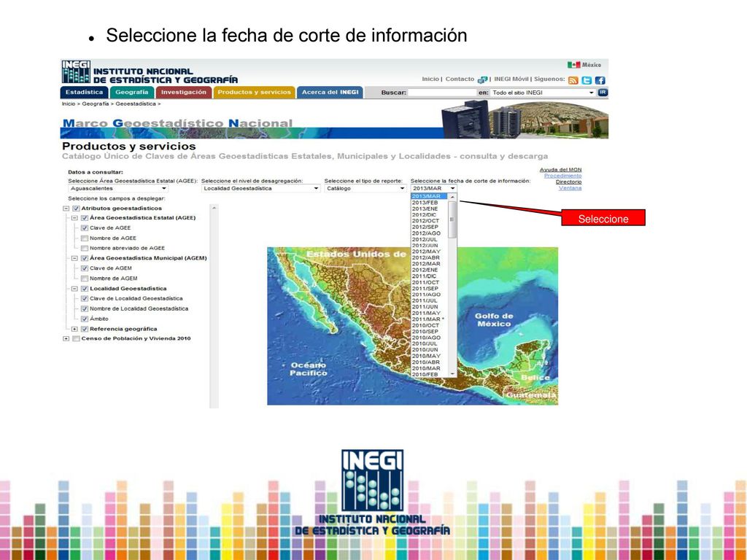Uncheck Clave de Localidad Geoestadística checkbox

pos(85,298)
